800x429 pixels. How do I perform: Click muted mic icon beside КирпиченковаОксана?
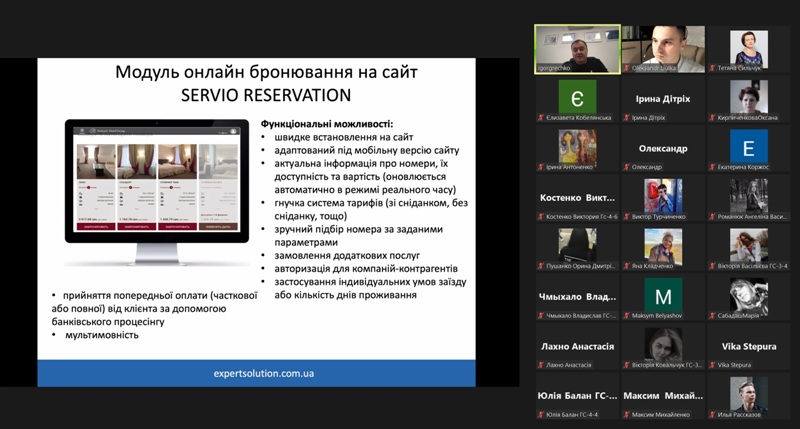click(712, 117)
